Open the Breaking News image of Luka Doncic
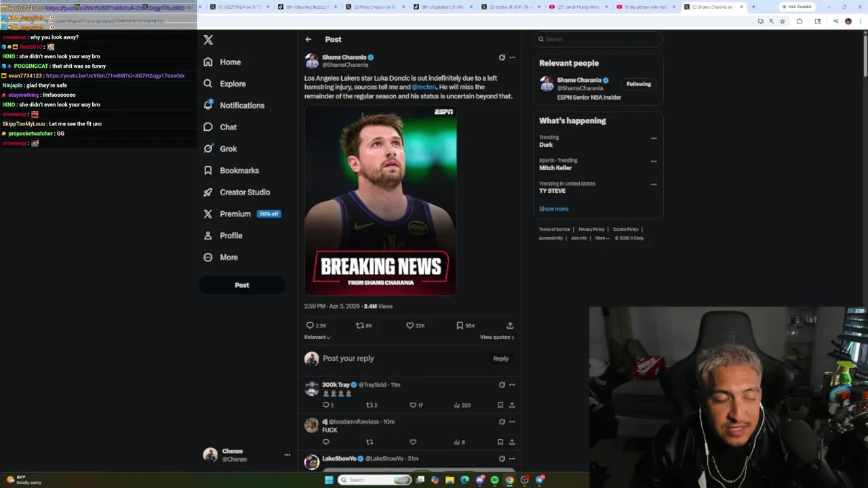Viewport: 868px width, 488px height. point(380,201)
